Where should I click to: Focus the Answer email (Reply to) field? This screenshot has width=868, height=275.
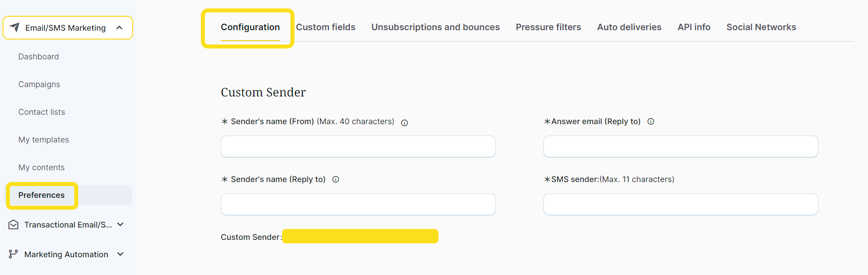(680, 146)
